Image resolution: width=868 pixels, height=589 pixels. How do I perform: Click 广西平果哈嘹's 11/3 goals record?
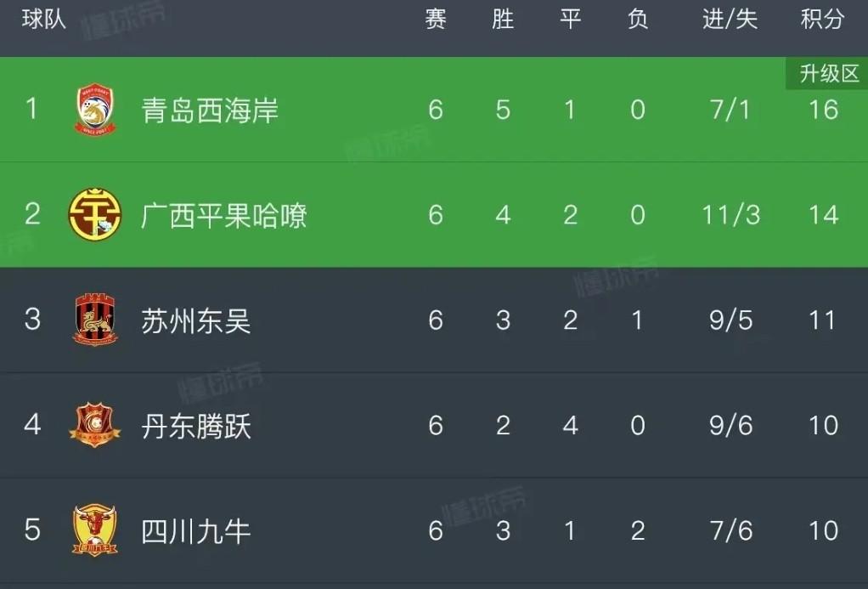[x=730, y=215]
